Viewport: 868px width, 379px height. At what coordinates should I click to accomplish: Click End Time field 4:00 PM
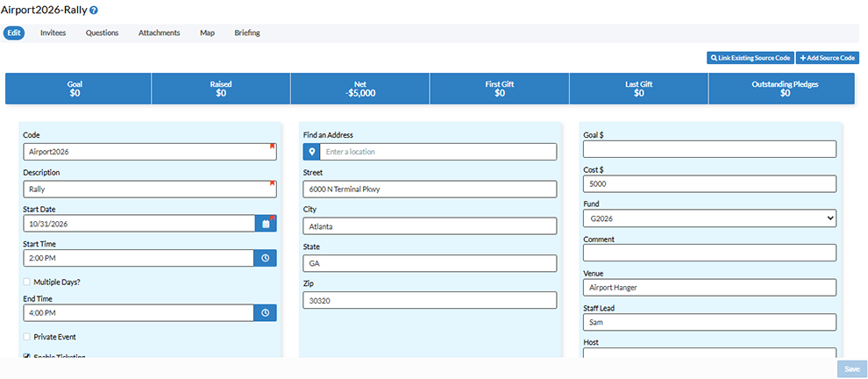(x=139, y=313)
